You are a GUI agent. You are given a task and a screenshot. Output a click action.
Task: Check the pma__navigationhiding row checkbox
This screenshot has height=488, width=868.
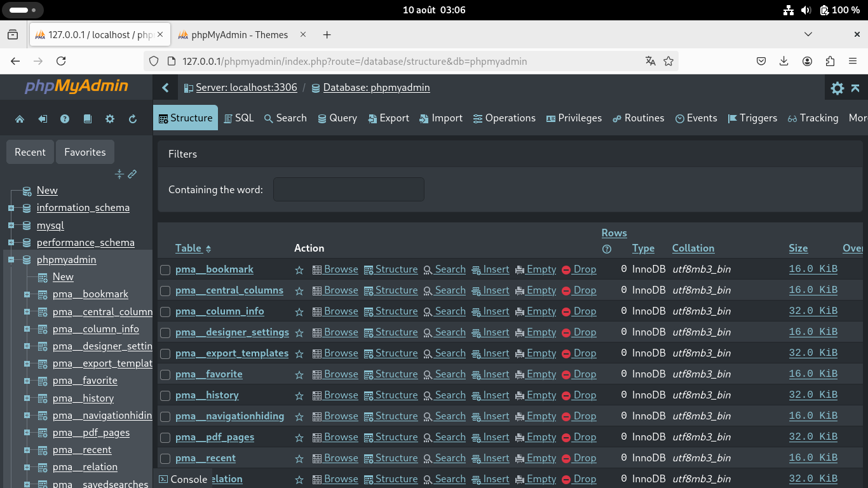click(x=165, y=417)
